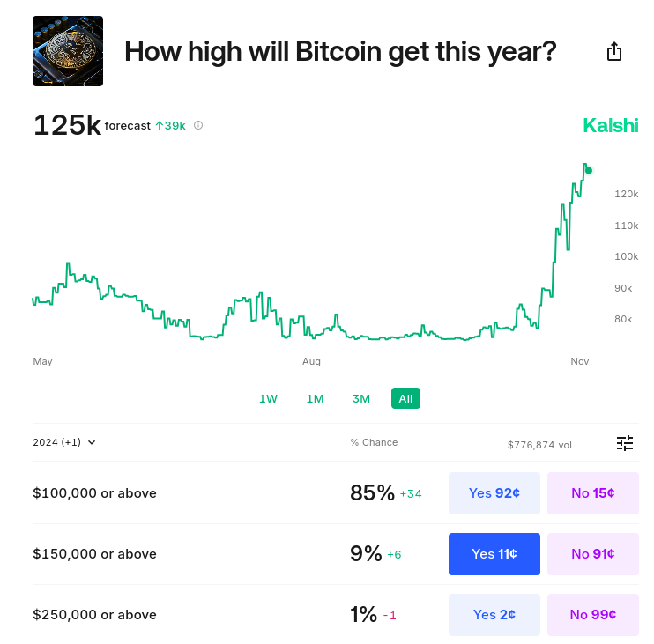Open the filter settings sliders icon
Image resolution: width=654 pixels, height=644 pixels.
coord(624,443)
